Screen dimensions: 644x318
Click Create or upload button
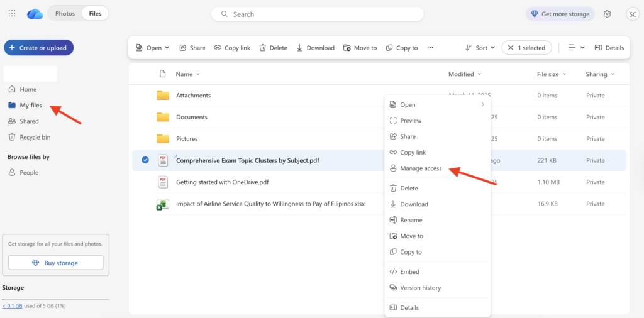38,48
